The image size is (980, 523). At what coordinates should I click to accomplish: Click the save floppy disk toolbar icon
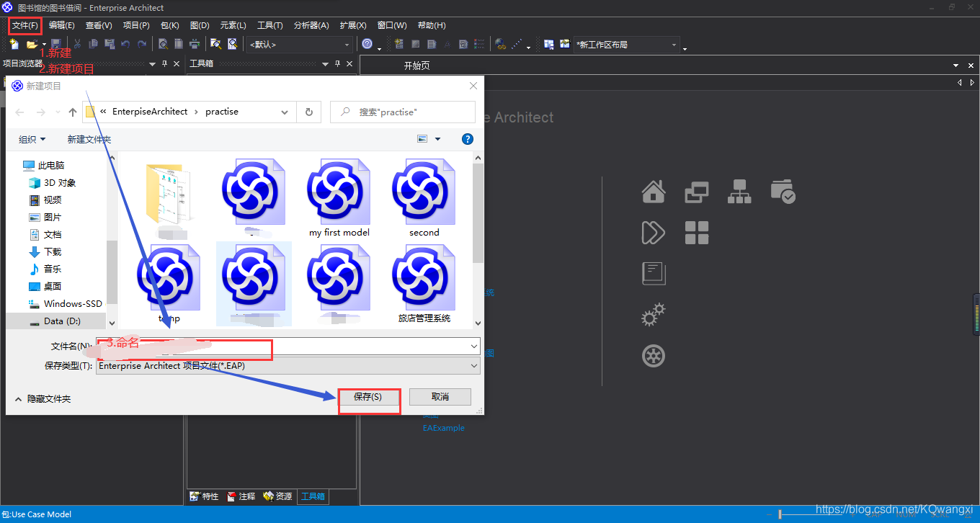55,44
